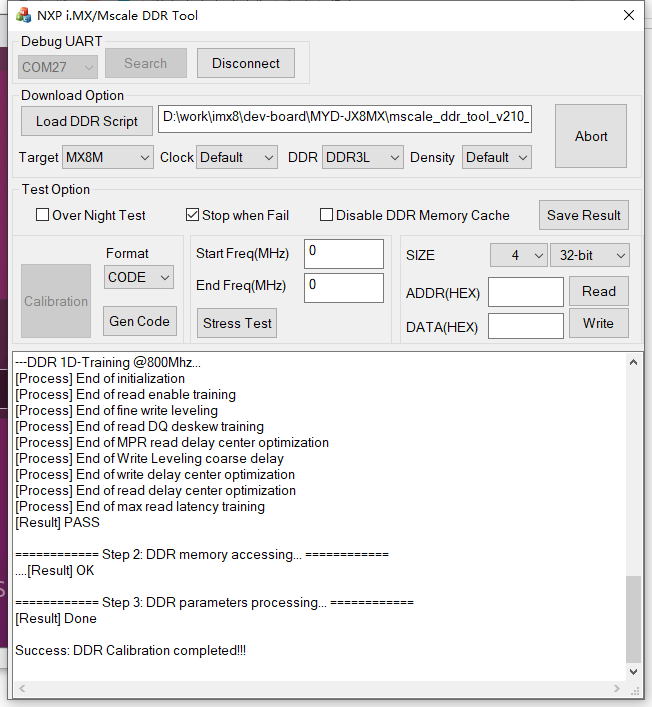Viewport: 652px width, 707px height.
Task: Click 'End of read enable training' line
Action: [125, 394]
